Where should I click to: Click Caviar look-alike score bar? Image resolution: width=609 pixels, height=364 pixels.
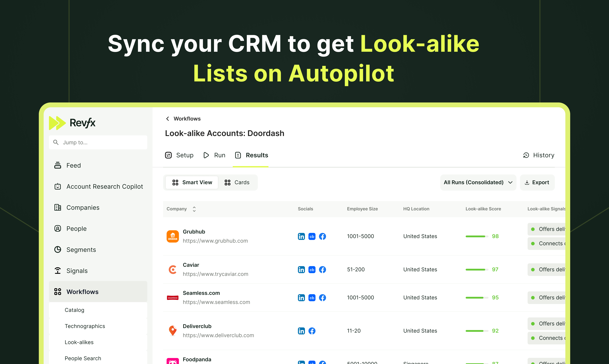(477, 270)
